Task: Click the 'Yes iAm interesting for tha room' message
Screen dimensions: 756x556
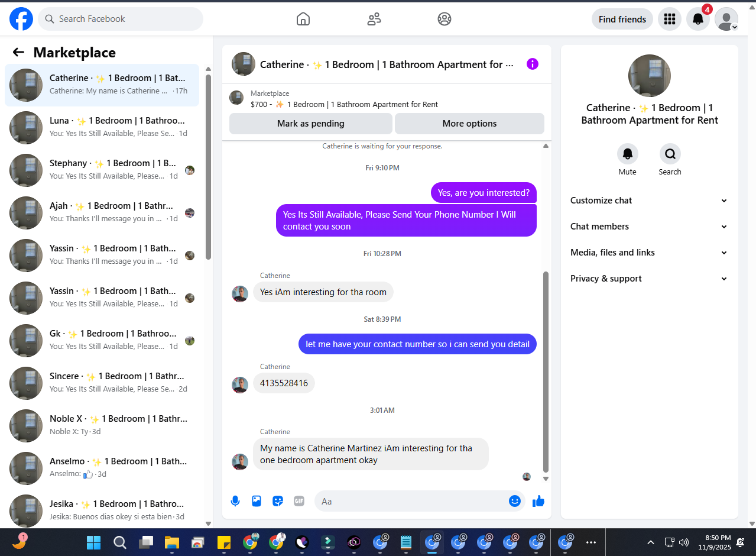Action: click(323, 292)
